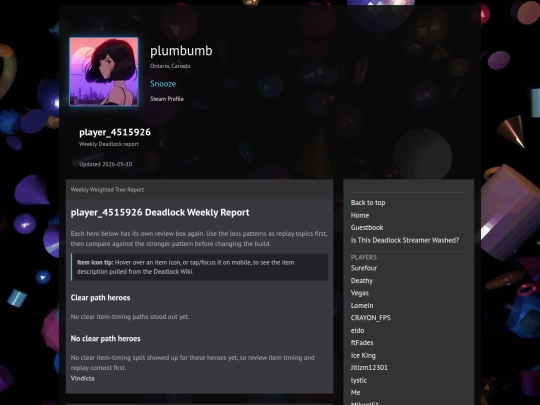Click the No clear item-timing paths text
540x405 pixels.
pyautogui.click(x=130, y=316)
